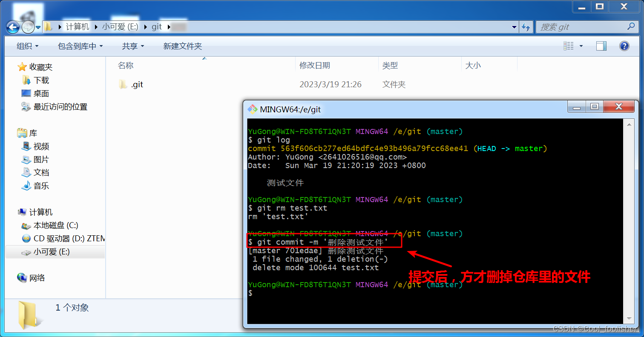Toggle the preview pane
The width and height of the screenshot is (644, 337).
coord(601,46)
